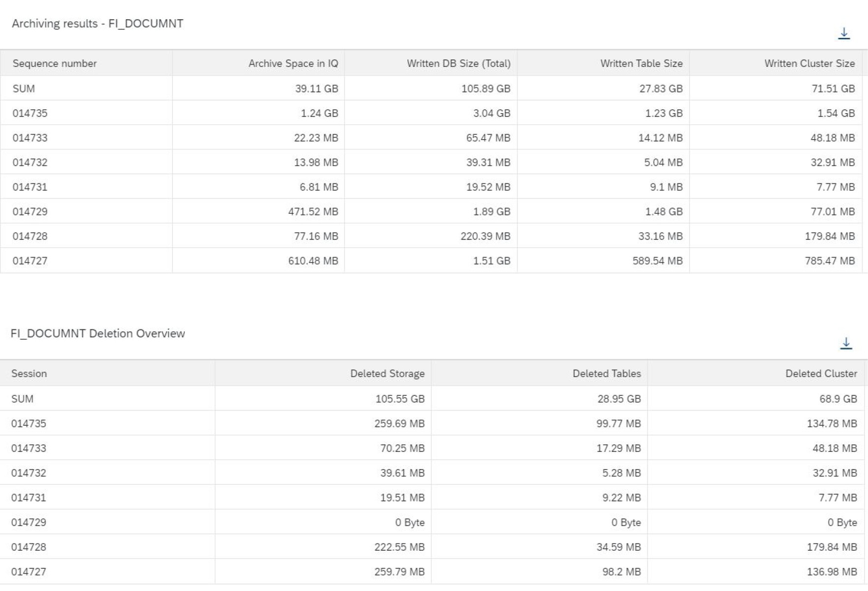Select the Session column header
868x591 pixels.
[x=29, y=374]
